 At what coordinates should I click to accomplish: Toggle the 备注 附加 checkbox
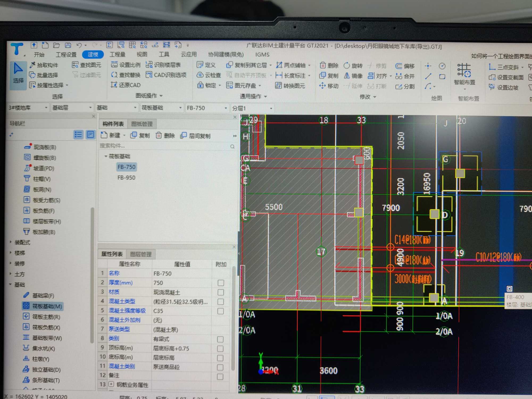pos(220,376)
